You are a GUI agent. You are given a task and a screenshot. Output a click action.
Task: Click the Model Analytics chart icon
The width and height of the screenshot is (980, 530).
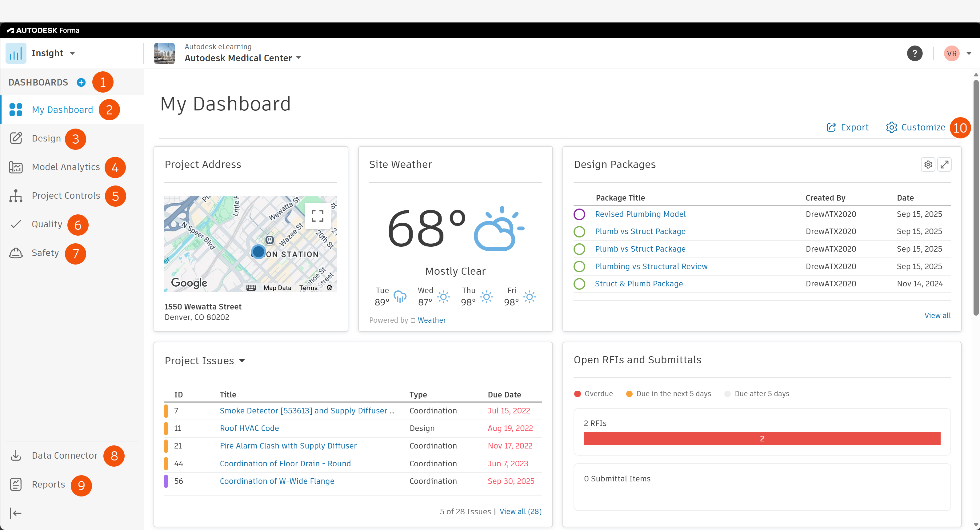[16, 167]
